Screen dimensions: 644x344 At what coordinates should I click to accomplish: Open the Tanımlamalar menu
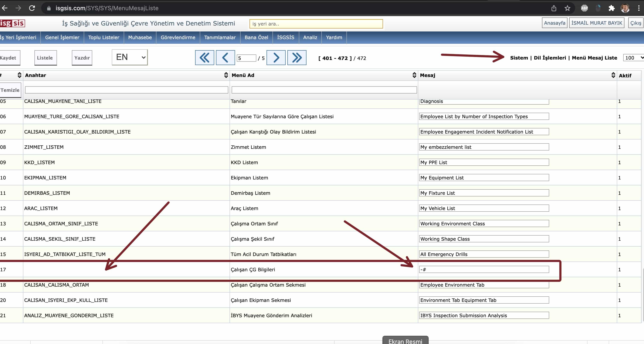(x=220, y=37)
